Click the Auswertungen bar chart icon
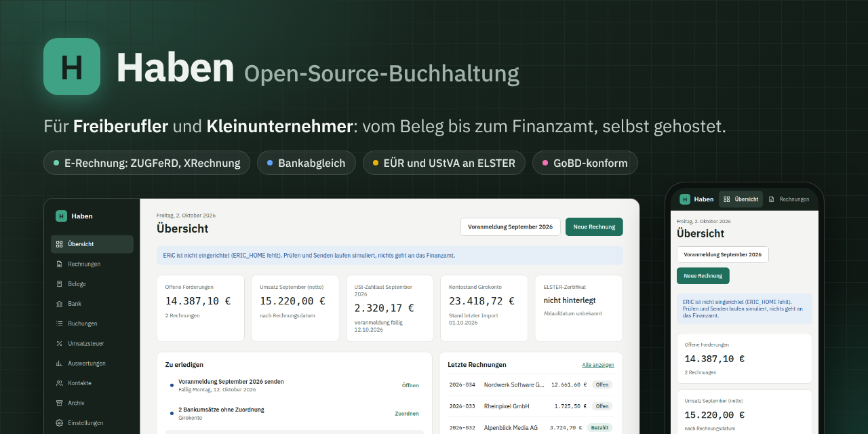 coord(60,363)
